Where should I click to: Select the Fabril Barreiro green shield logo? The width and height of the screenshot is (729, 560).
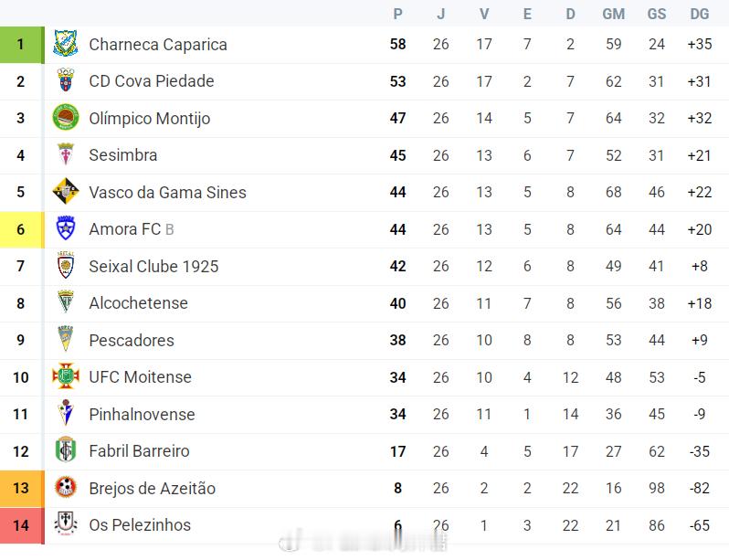point(66,450)
